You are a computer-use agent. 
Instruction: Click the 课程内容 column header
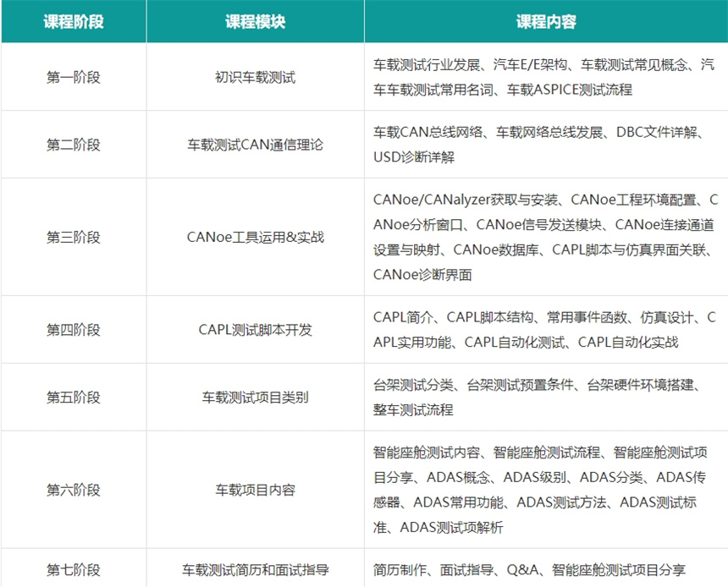pyautogui.click(x=546, y=22)
